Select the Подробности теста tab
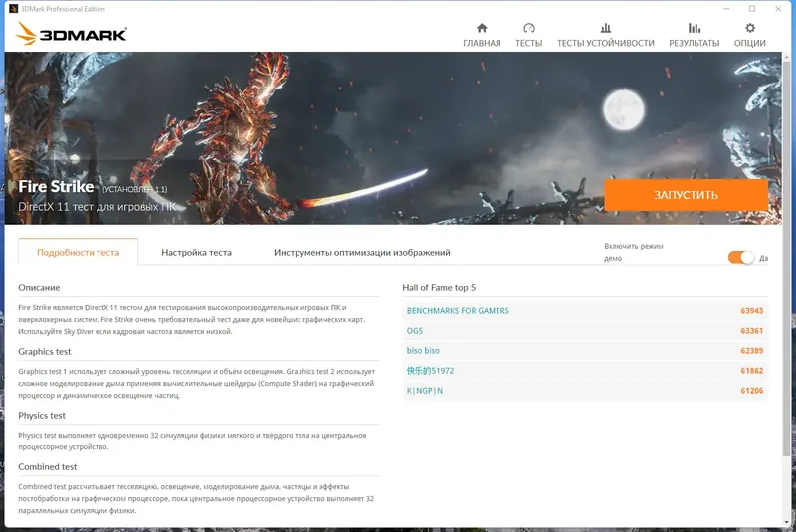This screenshot has width=796, height=532. [x=79, y=252]
